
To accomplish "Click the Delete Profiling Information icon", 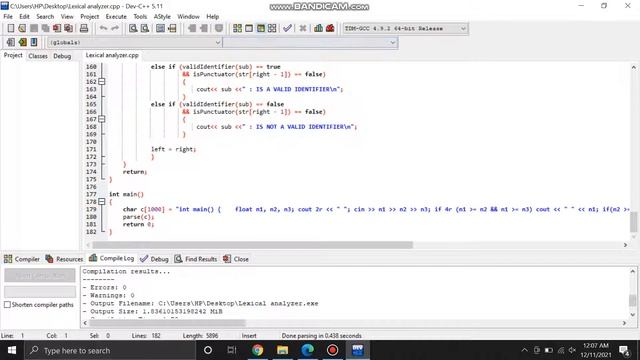I will 330,28.
